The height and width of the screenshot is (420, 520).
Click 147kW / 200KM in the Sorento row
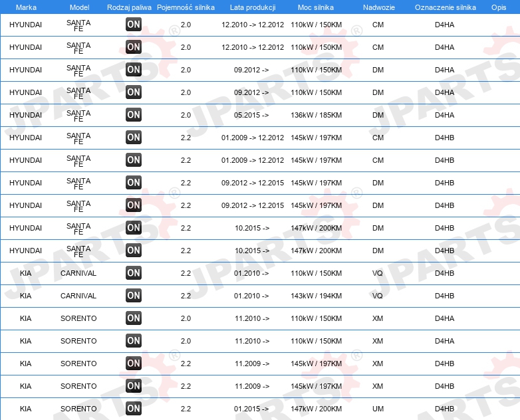click(x=317, y=409)
